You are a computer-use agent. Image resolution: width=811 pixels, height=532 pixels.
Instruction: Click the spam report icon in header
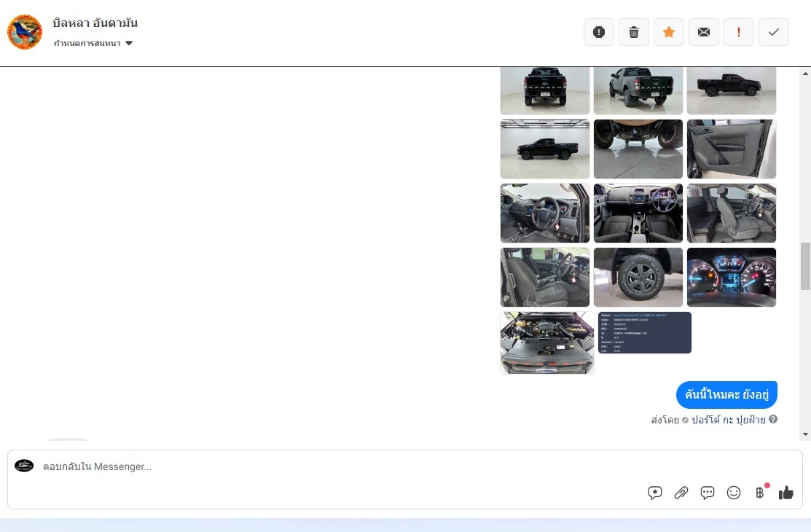coord(598,32)
